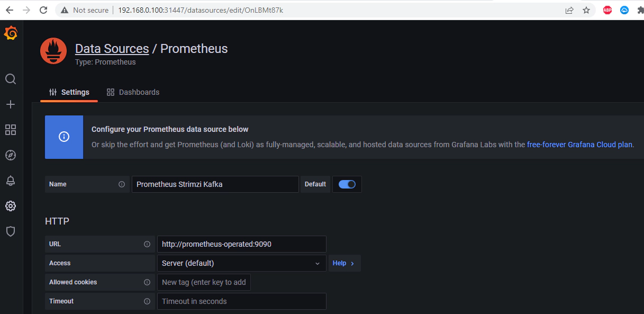Toggle the Default data source switch
Viewport: 644px width, 314px height.
(x=347, y=184)
